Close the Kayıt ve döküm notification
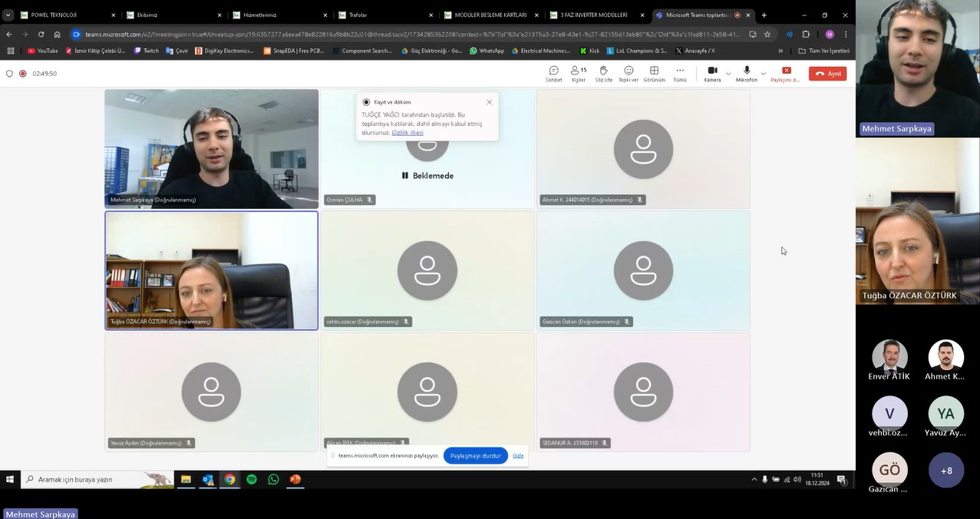This screenshot has width=980, height=519. click(489, 102)
